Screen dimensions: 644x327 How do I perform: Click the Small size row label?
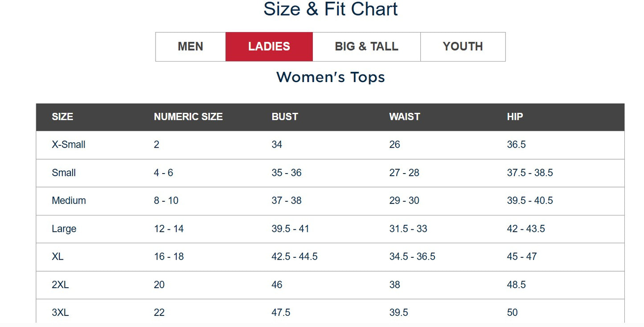click(x=64, y=173)
